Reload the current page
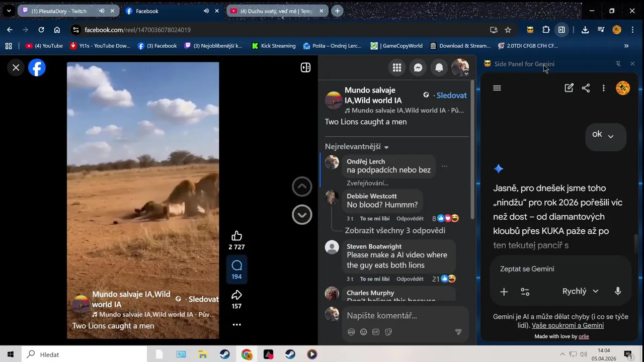The width and height of the screenshot is (644, 362). (x=41, y=30)
